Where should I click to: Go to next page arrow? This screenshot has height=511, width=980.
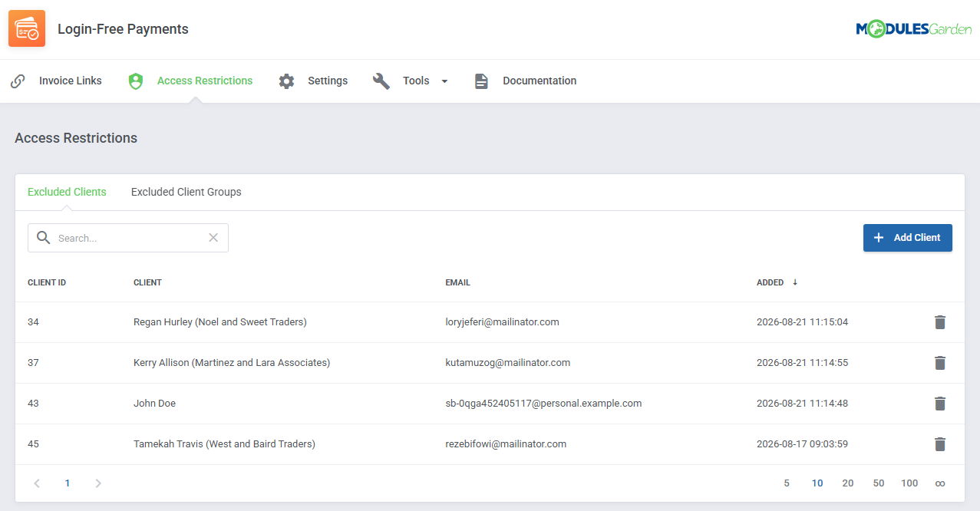tap(98, 483)
